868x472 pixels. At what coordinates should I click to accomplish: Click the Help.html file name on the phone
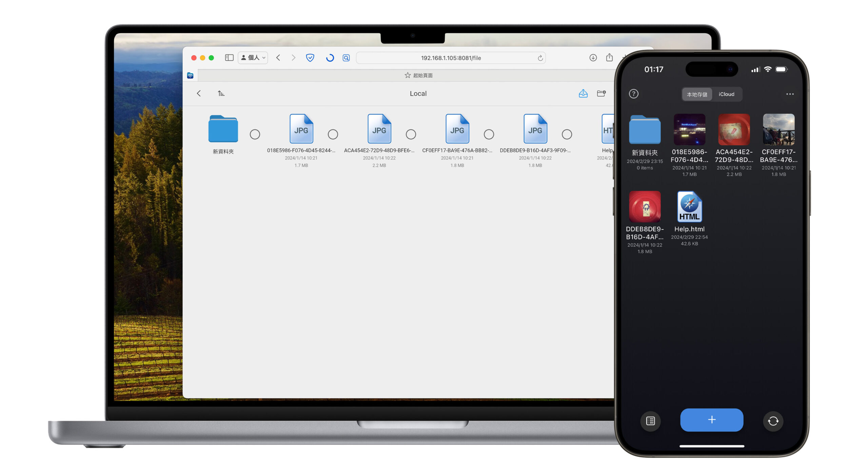[689, 229]
